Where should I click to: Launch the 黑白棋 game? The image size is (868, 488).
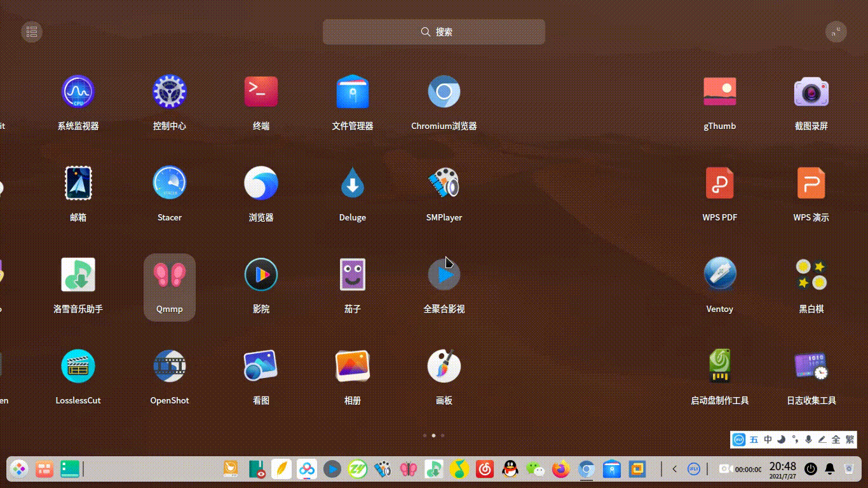(x=811, y=274)
